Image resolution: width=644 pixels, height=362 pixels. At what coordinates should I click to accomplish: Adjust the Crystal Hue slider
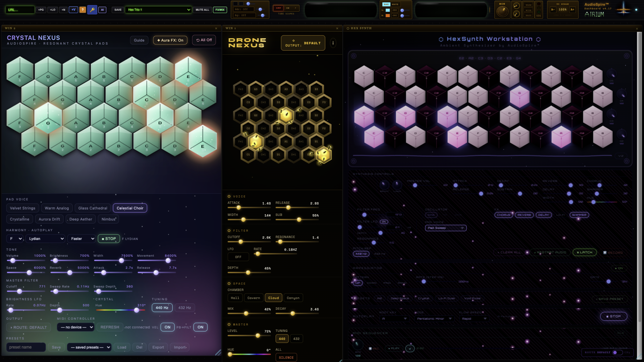pyautogui.click(x=120, y=310)
